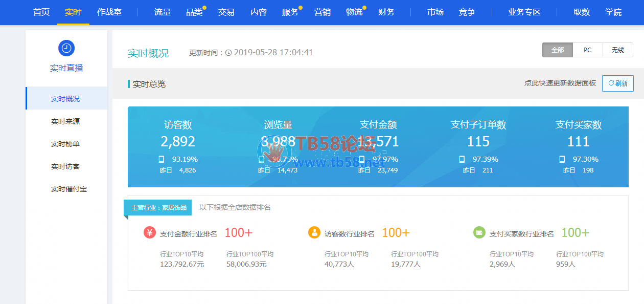
Task: Open the 交易 top navigation menu
Action: (226, 12)
